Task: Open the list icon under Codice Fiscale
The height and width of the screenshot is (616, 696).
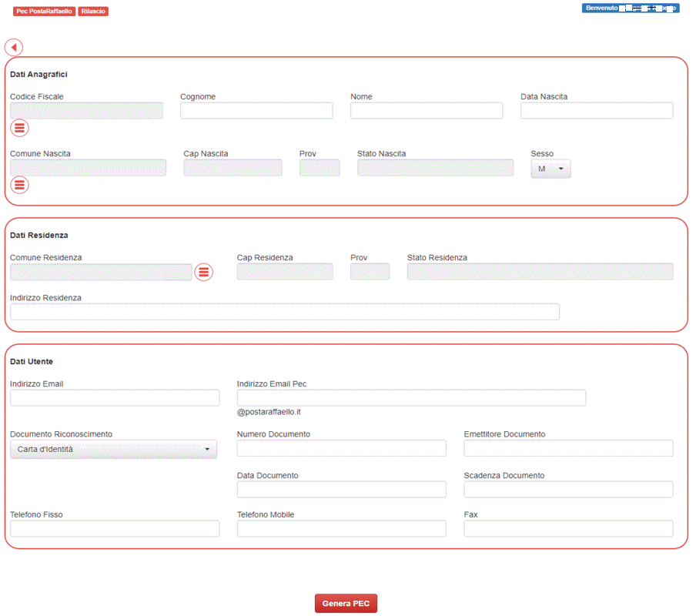Action: click(19, 128)
